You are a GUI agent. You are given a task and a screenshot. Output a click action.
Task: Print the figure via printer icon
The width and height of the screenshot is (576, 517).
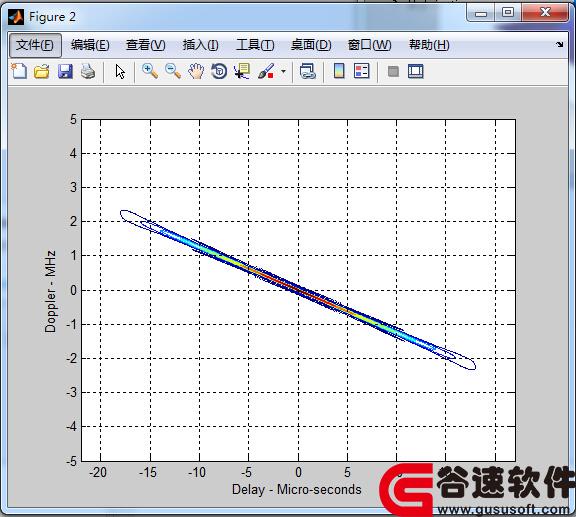[x=88, y=71]
